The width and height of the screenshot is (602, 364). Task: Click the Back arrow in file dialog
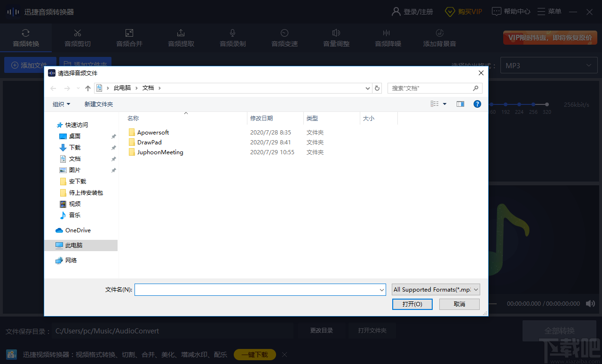pos(54,88)
